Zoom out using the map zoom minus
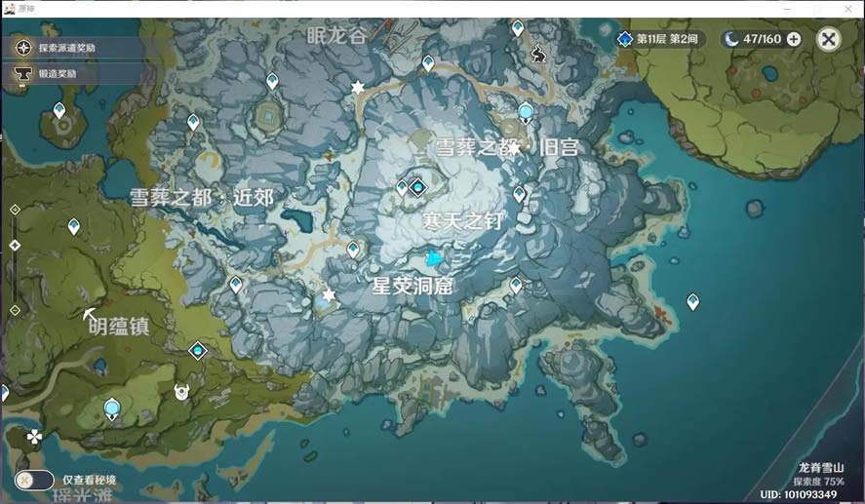 15,310
